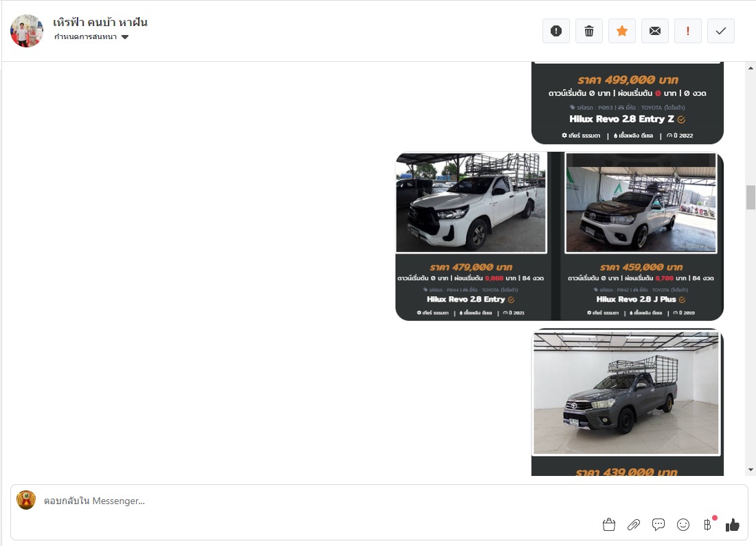Delete the conversation with the trash icon
Viewport: 756px width, 546px height.
pos(588,31)
